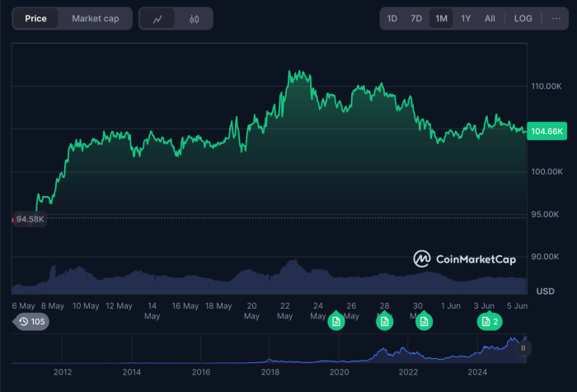Click the range slider handle on mini timeline
The image size is (577, 392).
coord(523,348)
